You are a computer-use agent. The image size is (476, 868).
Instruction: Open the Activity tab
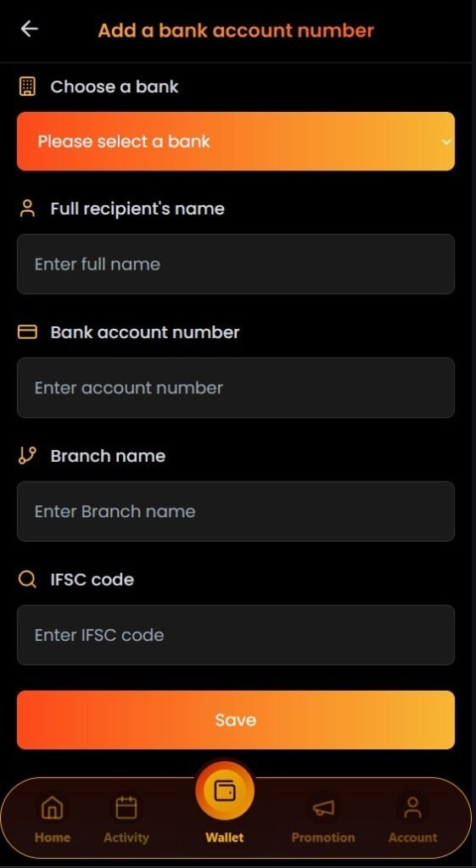[x=126, y=820]
